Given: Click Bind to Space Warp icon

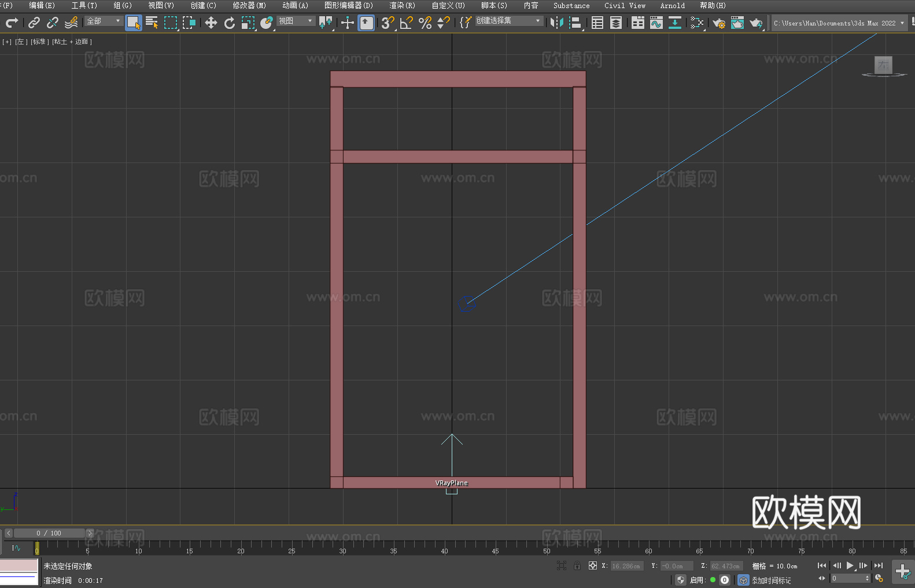Looking at the screenshot, I should (x=71, y=23).
